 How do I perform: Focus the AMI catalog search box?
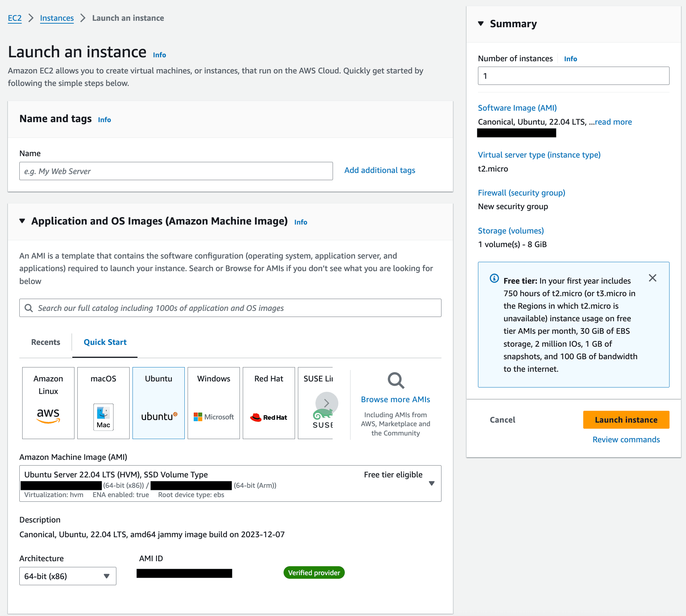click(x=230, y=308)
